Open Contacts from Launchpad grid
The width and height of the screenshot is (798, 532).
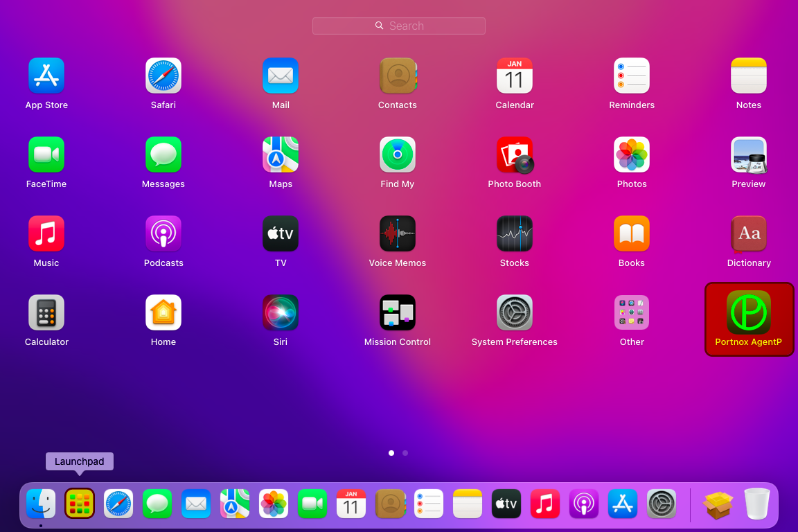[398, 76]
